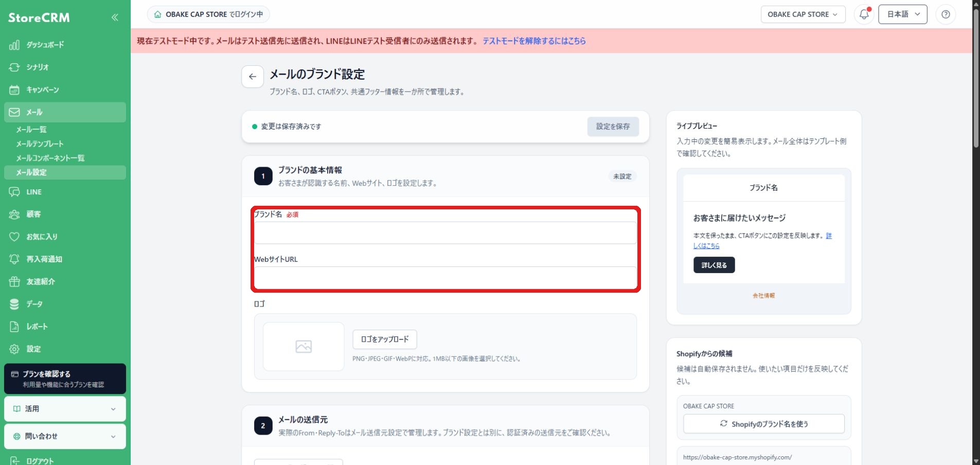The image size is (980, 465).
Task: Click the home icon beside OBAKE CAP STORE
Action: coord(157,14)
